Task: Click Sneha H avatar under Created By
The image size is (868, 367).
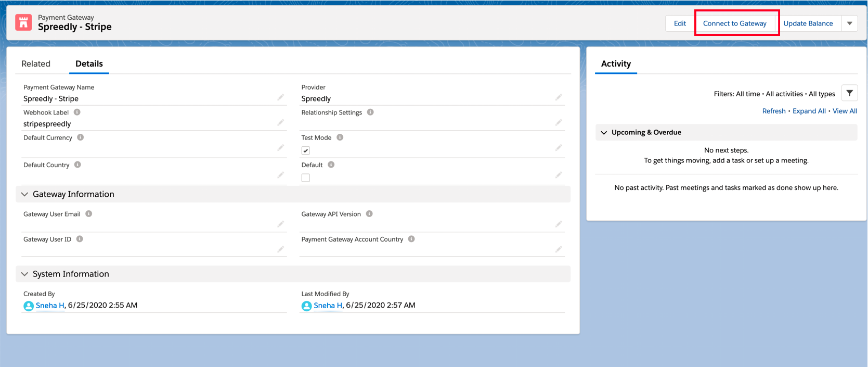Action: coord(29,306)
